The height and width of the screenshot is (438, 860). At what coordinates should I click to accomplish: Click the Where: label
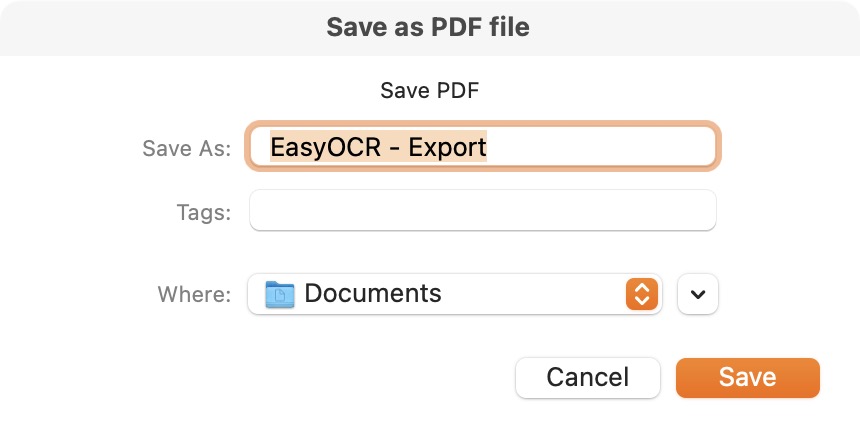[x=195, y=294]
